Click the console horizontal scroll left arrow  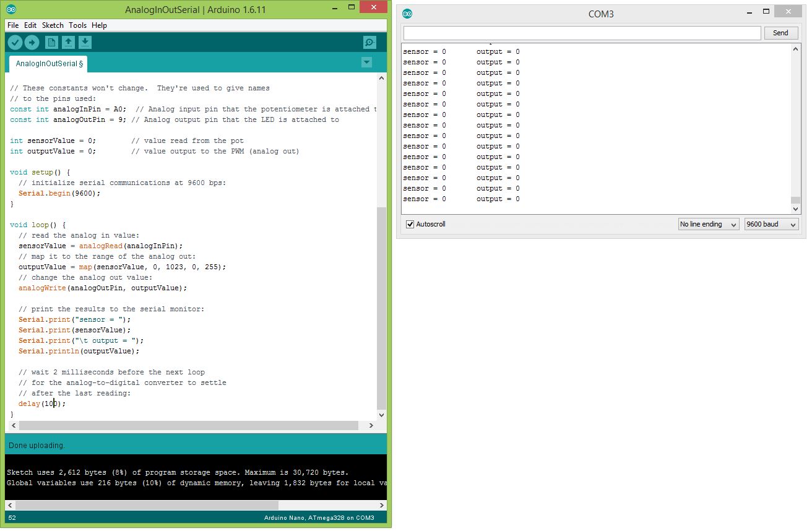11,506
